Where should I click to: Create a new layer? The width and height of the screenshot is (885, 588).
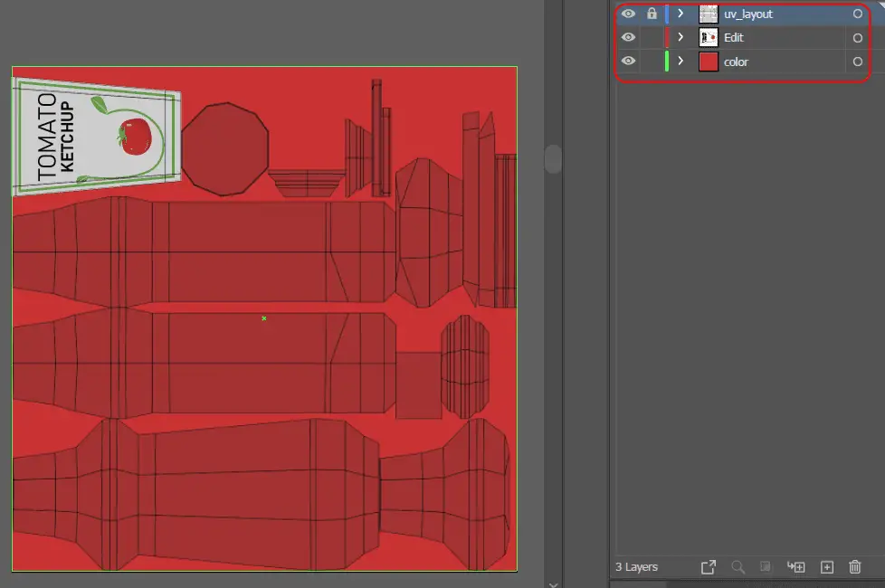coord(827,567)
